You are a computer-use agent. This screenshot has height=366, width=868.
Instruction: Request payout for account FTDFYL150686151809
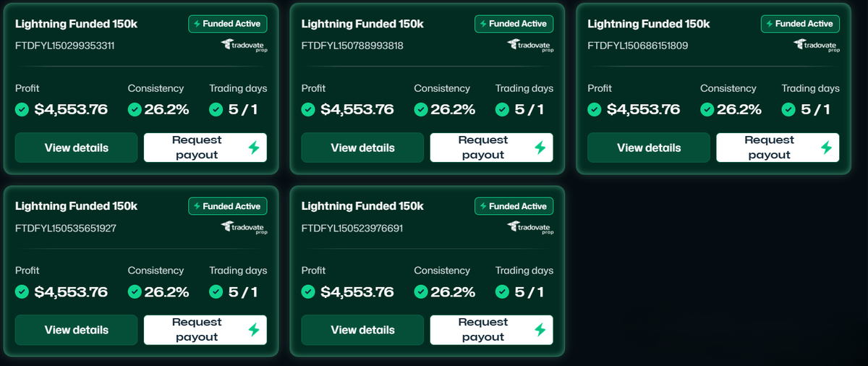coord(778,148)
